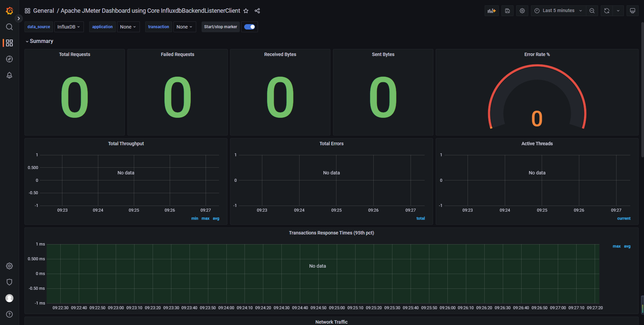Click the Start/stop marker label

[220, 27]
